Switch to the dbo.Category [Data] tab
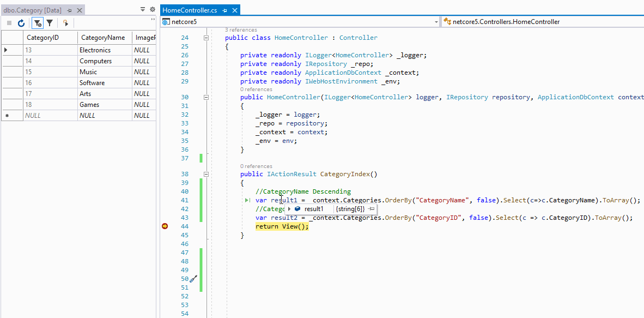The height and width of the screenshot is (318, 644). point(34,10)
